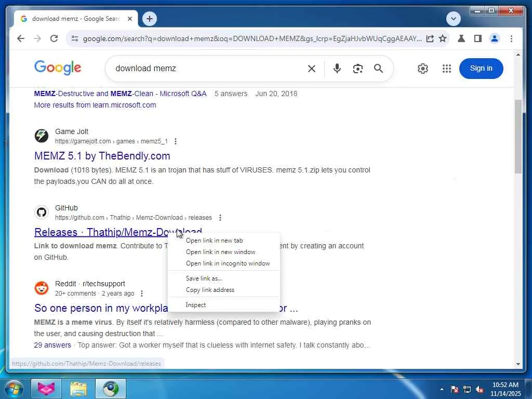Select Copy link address
Viewport: 532px width, 399px height.
[x=223, y=290]
